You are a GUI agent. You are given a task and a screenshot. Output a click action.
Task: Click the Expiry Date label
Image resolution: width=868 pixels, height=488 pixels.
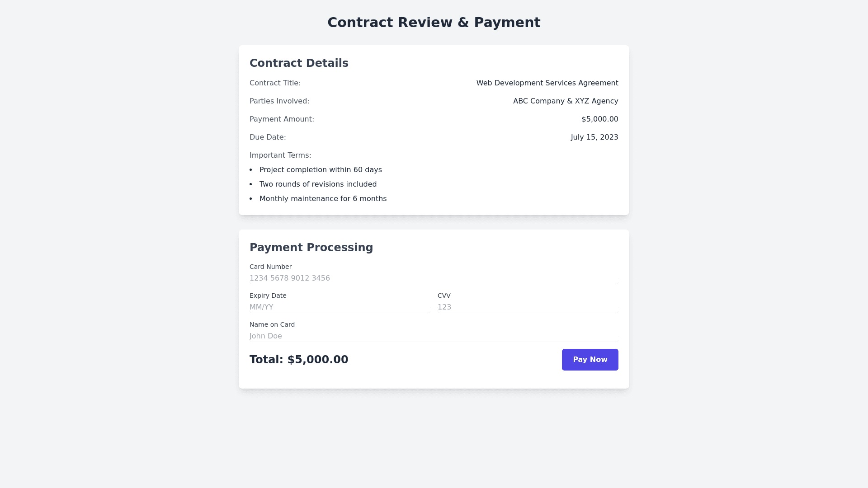coord(268,296)
